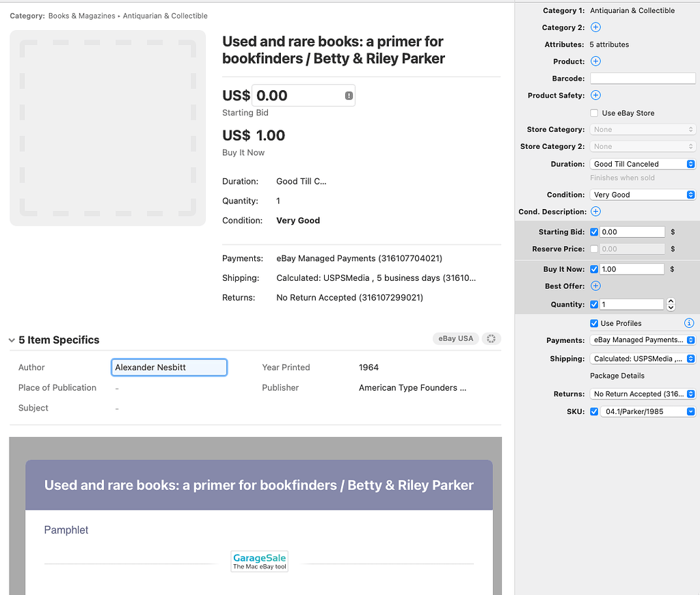The height and width of the screenshot is (595, 700).
Task: Open the Duration dropdown set to Good Till Canceled
Action: [641, 163]
